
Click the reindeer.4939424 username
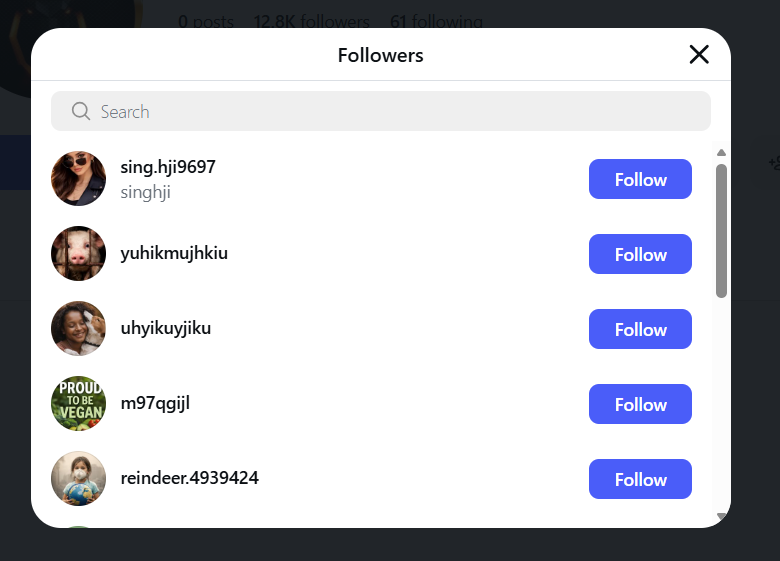click(x=190, y=478)
